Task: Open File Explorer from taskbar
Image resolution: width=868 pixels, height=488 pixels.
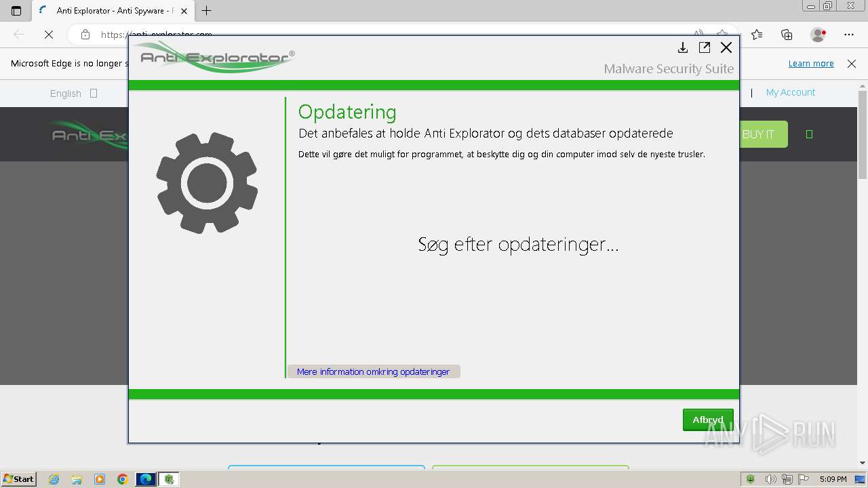Action: click(77, 479)
